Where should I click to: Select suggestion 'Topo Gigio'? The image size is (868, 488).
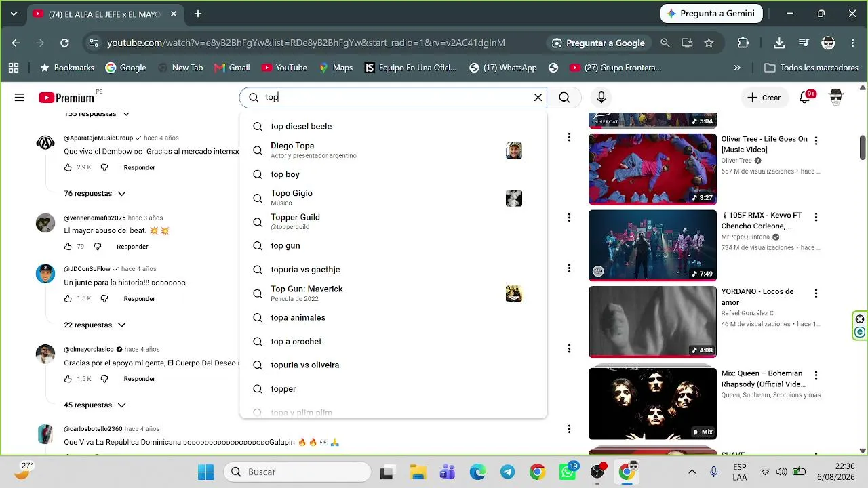click(393, 198)
